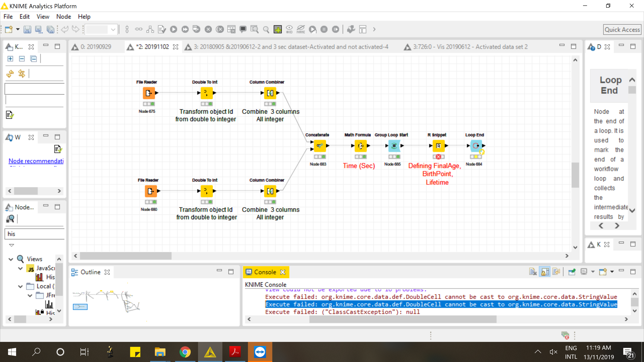Viewport: 644px width, 362px height.
Task: Click the Math Formula node icon
Action: 360,146
